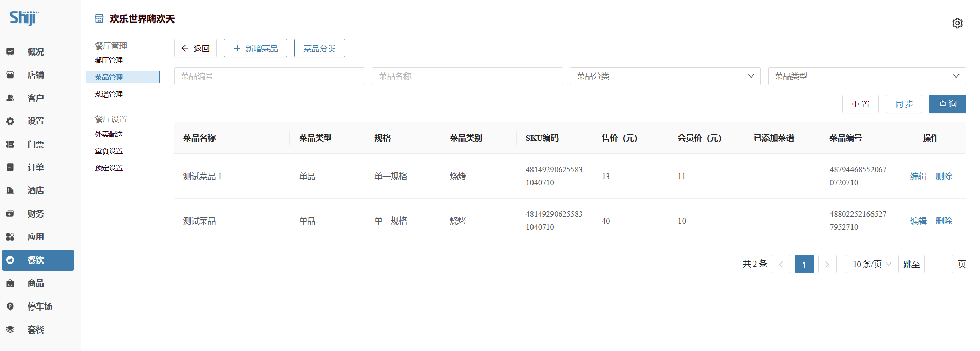Expand the 菜品分类 filter dropdown
This screenshot has height=351, width=980.
coord(665,76)
